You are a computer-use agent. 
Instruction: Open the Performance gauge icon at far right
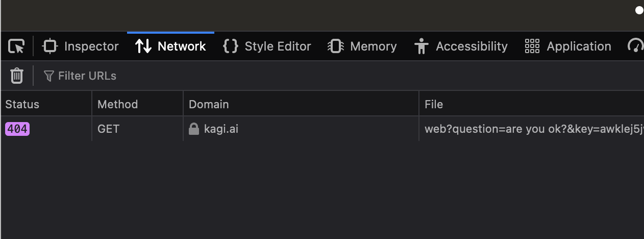pos(635,46)
